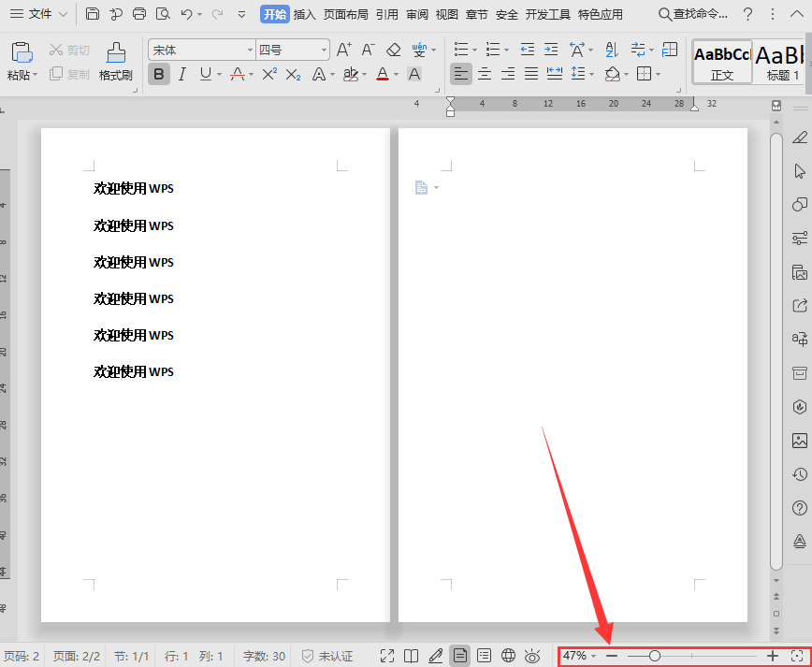Open the 审阅 ribbon tab
The image size is (812, 667).
coord(417,15)
